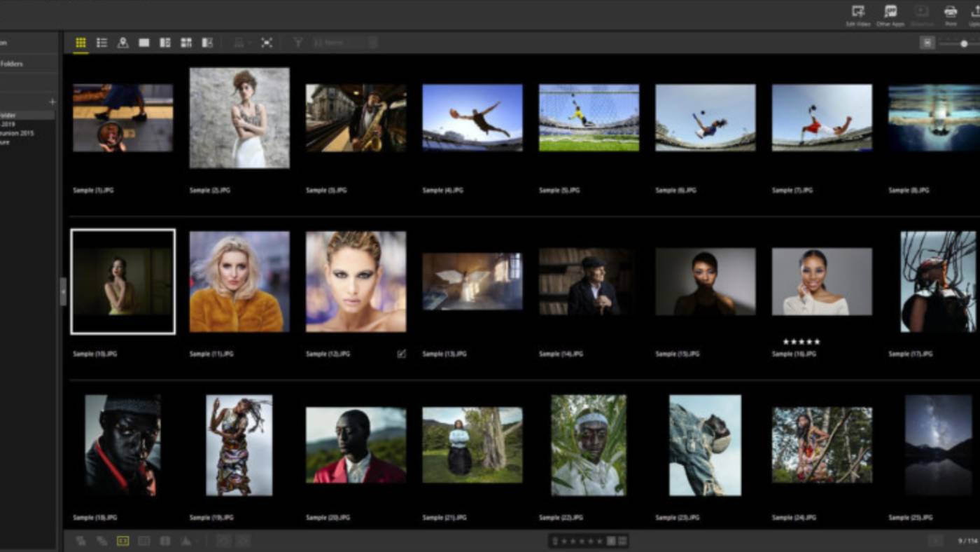Screen dimensions: 980x552
Task: Click the five-star rating under Sample (16).JPG
Action: point(801,342)
